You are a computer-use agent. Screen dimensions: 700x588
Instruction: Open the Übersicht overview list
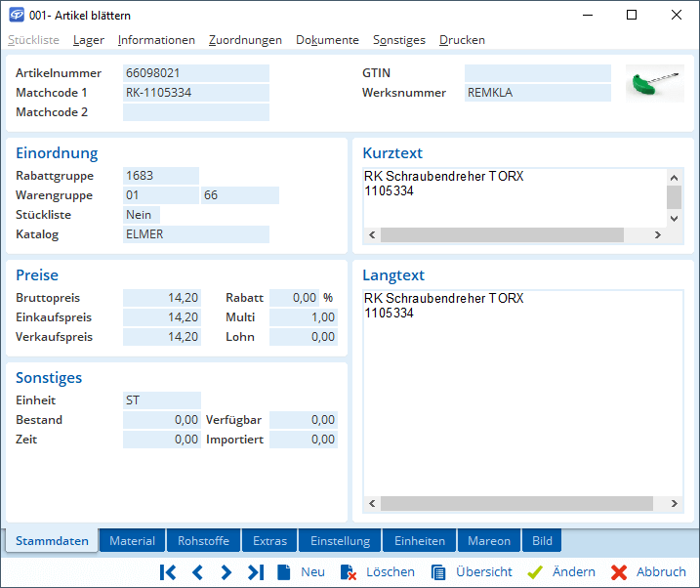[x=472, y=572]
